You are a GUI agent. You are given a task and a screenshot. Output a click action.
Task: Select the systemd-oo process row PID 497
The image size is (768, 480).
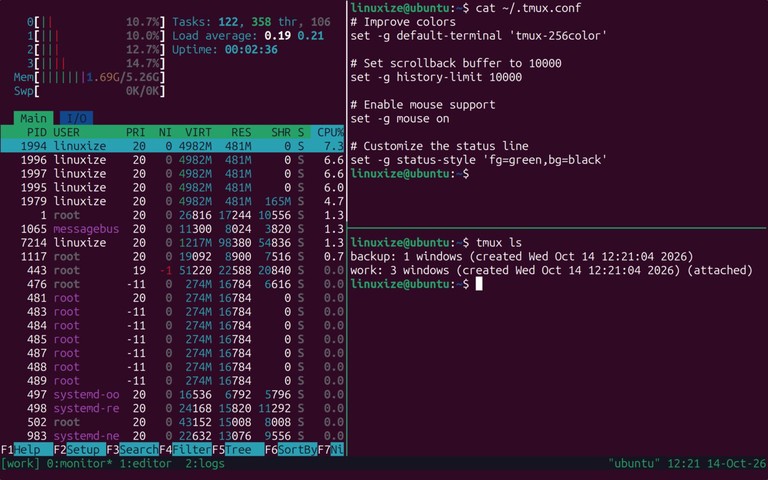172,394
